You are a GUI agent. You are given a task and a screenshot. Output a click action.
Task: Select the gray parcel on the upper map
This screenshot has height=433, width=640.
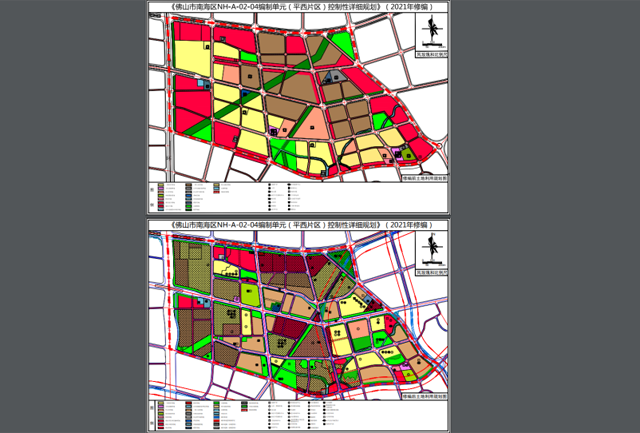point(334,75)
